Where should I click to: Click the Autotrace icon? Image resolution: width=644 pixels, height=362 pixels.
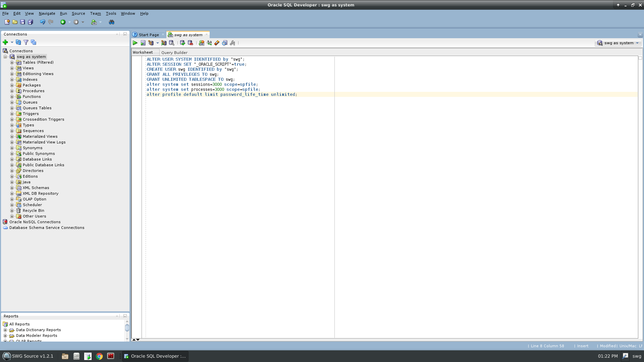point(164,43)
